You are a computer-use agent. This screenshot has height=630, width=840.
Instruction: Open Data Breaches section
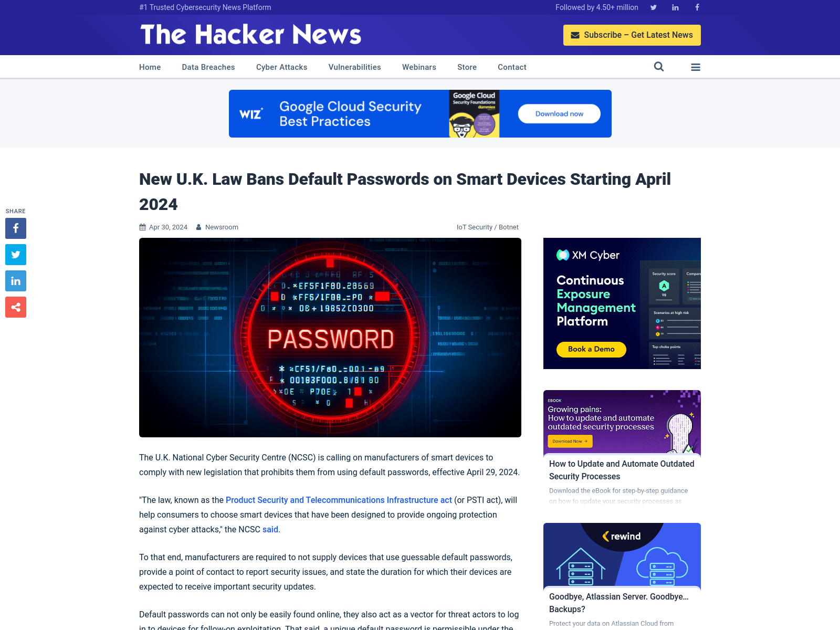(208, 67)
